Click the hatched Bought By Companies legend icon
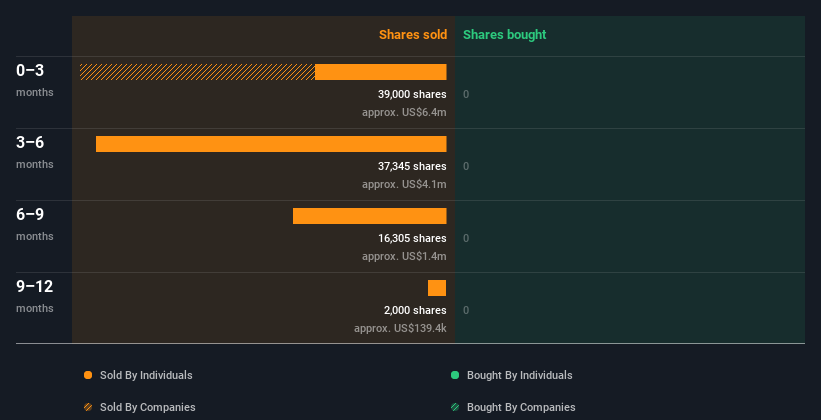The image size is (821, 420). (x=455, y=407)
